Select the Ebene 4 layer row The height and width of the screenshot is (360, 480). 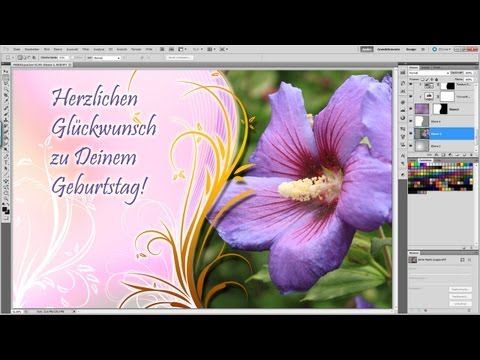441,121
